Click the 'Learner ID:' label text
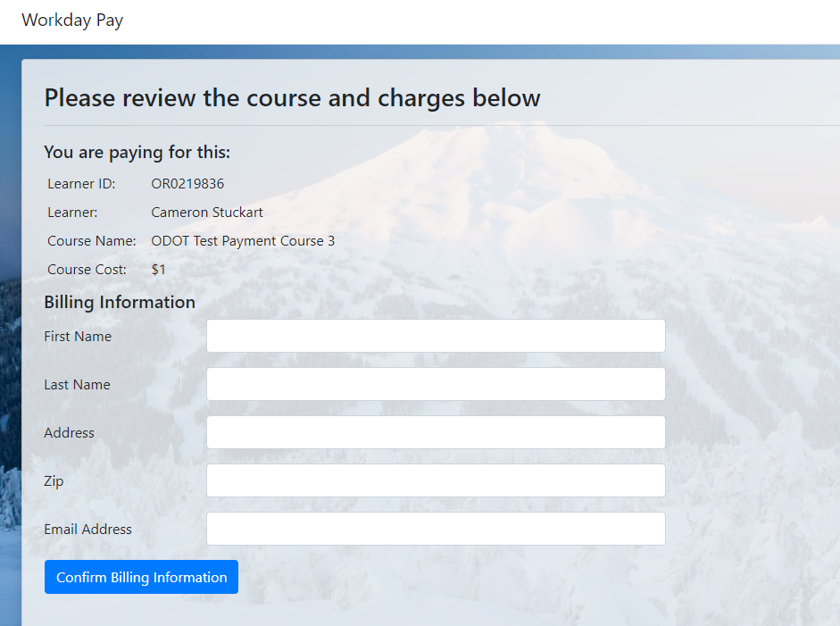Viewport: 840px width, 626px height. [x=81, y=184]
